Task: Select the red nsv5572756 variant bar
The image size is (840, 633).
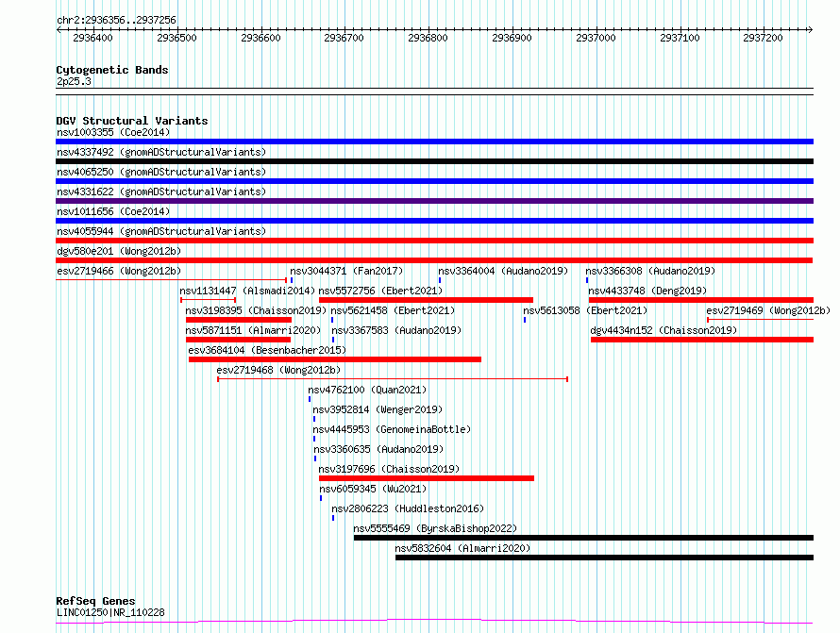Action: click(426, 300)
